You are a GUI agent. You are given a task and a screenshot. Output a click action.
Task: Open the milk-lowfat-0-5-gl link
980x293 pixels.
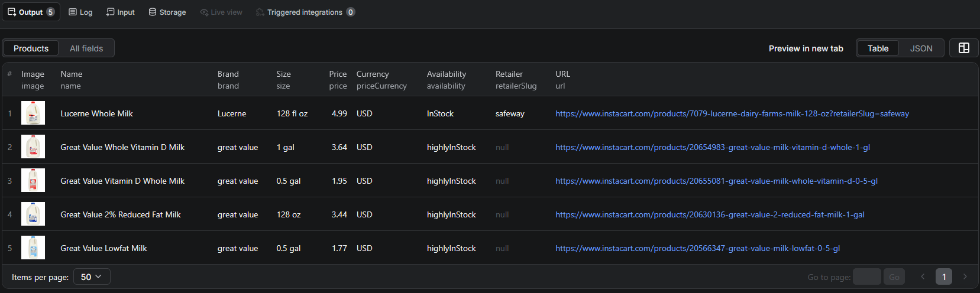[x=697, y=248]
